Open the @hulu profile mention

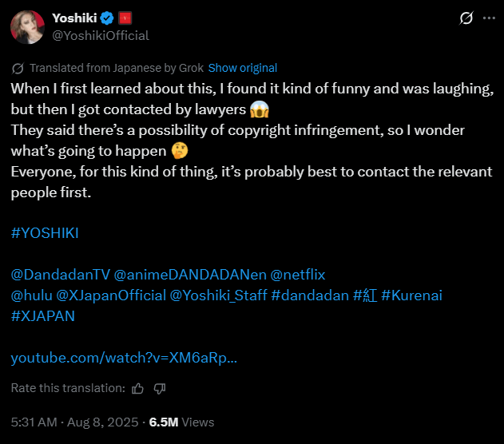coord(31,295)
